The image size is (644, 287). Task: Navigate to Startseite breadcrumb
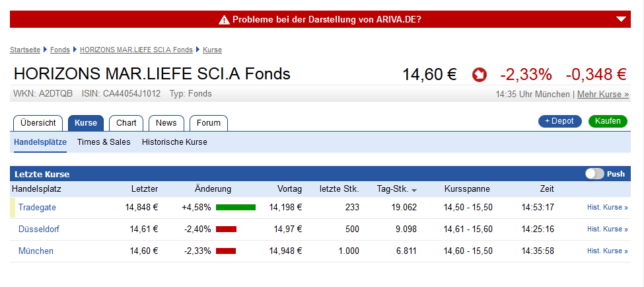(26, 50)
